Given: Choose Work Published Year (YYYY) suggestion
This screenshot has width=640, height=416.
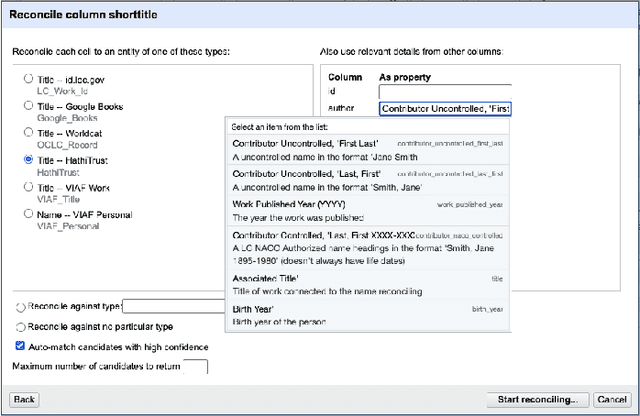Looking at the screenshot, I should coord(368,211).
